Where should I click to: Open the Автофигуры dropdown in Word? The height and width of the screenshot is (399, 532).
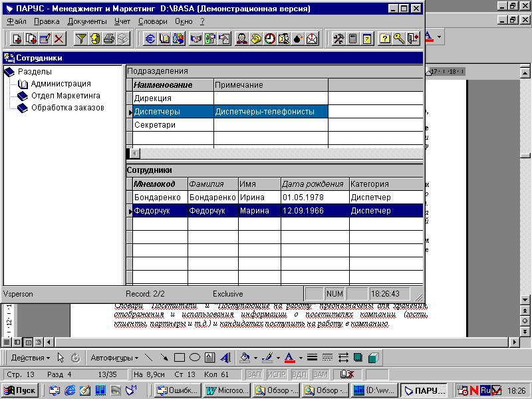(114, 358)
